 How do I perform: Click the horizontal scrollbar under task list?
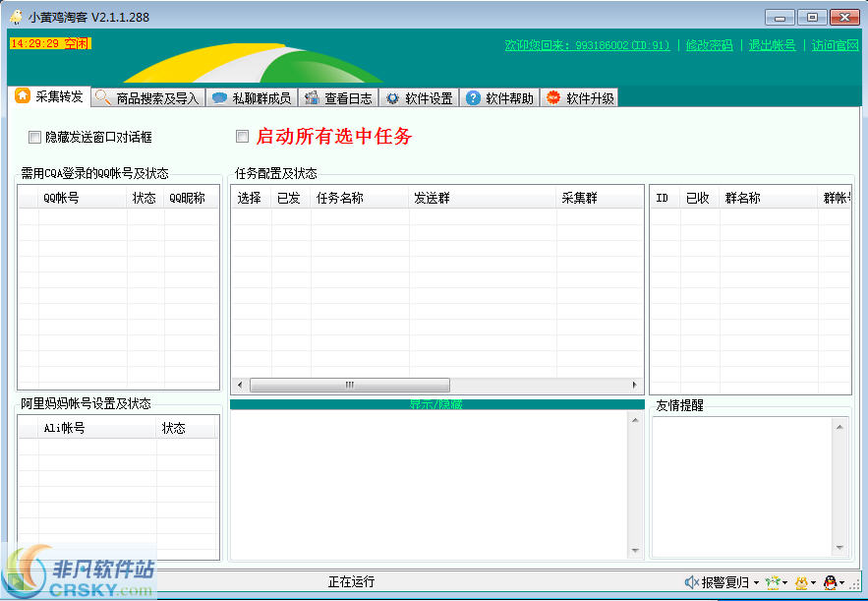(349, 385)
